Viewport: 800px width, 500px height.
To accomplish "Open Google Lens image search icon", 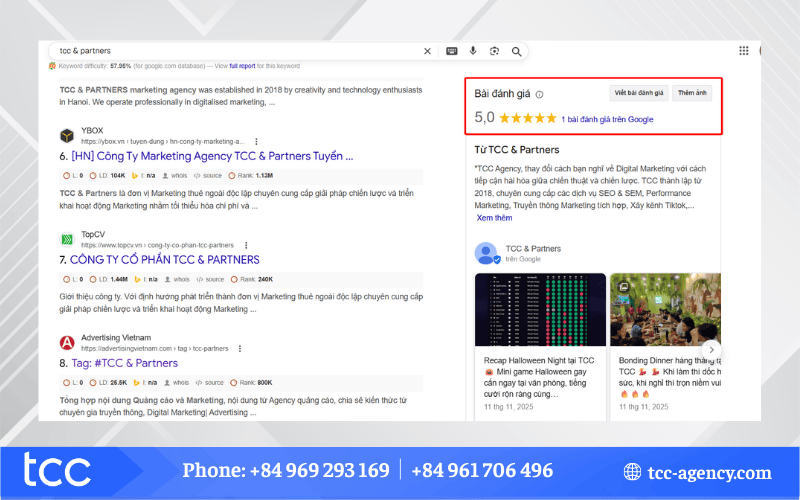I will click(x=494, y=51).
